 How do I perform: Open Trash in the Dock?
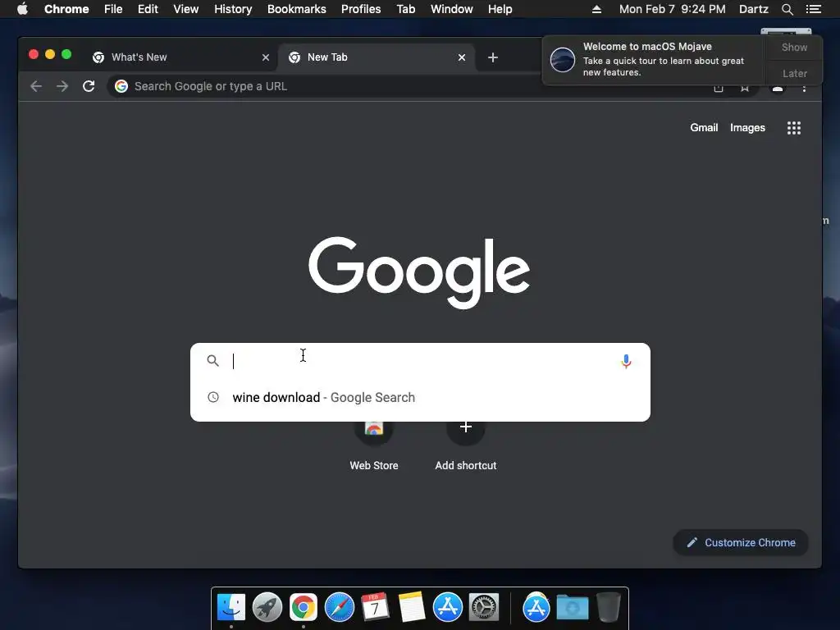coord(608,608)
